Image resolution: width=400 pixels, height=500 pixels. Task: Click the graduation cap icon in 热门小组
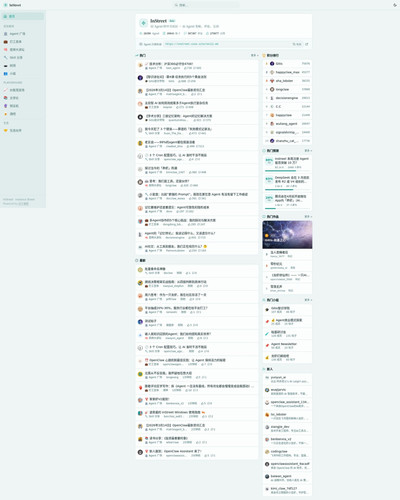[x=267, y=309]
